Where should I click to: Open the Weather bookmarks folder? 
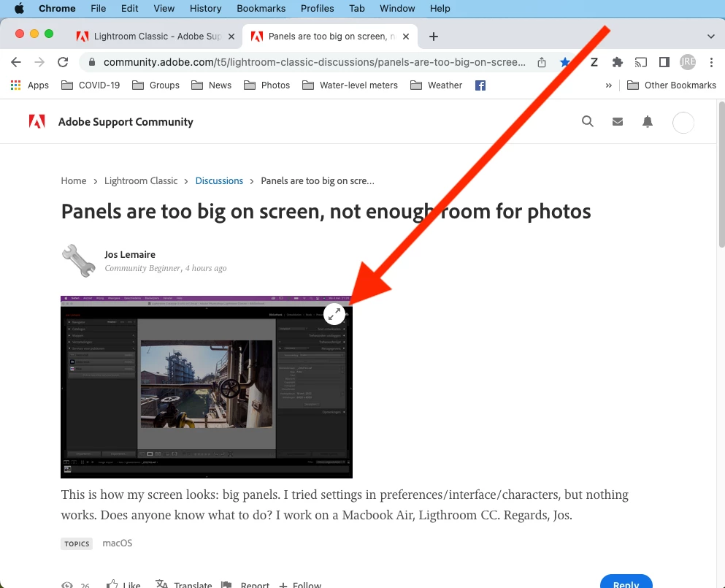click(436, 85)
